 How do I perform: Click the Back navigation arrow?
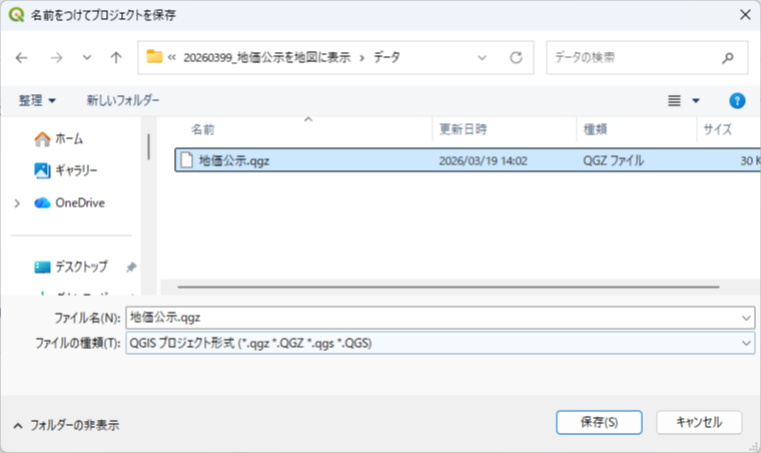22,58
